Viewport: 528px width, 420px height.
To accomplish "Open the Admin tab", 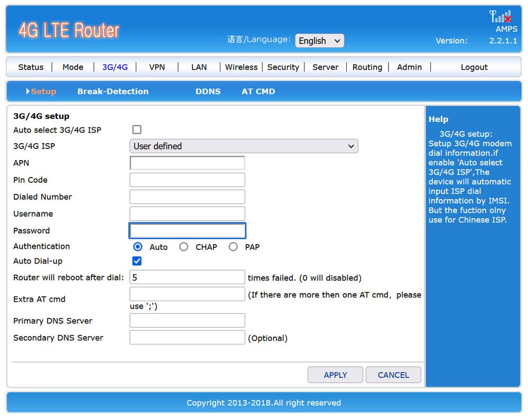I will pos(409,67).
